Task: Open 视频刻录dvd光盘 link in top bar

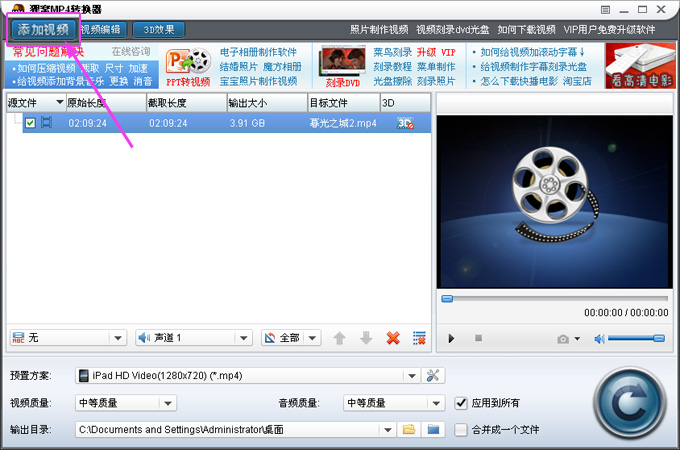Action: click(x=453, y=29)
